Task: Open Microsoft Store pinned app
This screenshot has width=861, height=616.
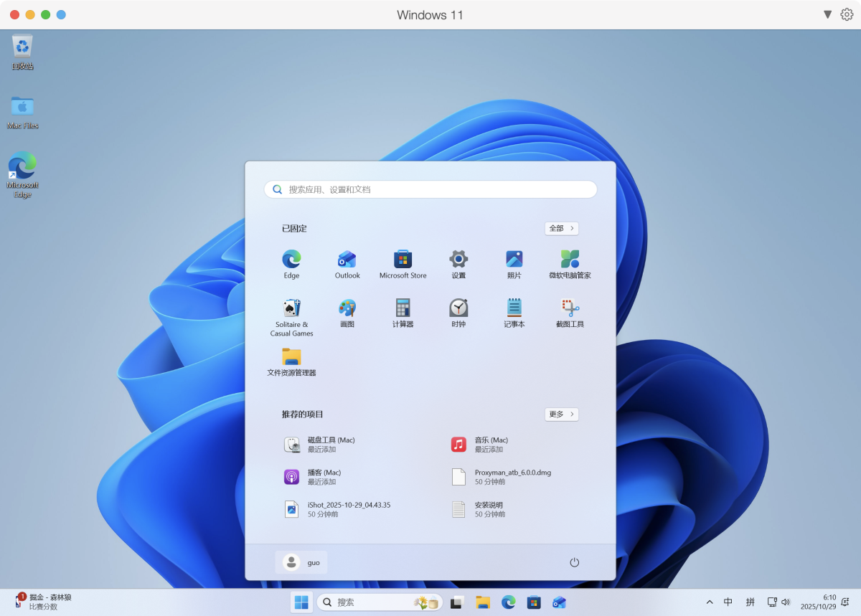Action: tap(403, 262)
